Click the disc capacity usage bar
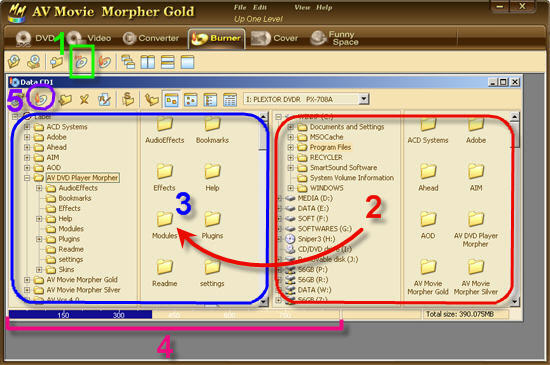The image size is (550, 365). click(174, 315)
